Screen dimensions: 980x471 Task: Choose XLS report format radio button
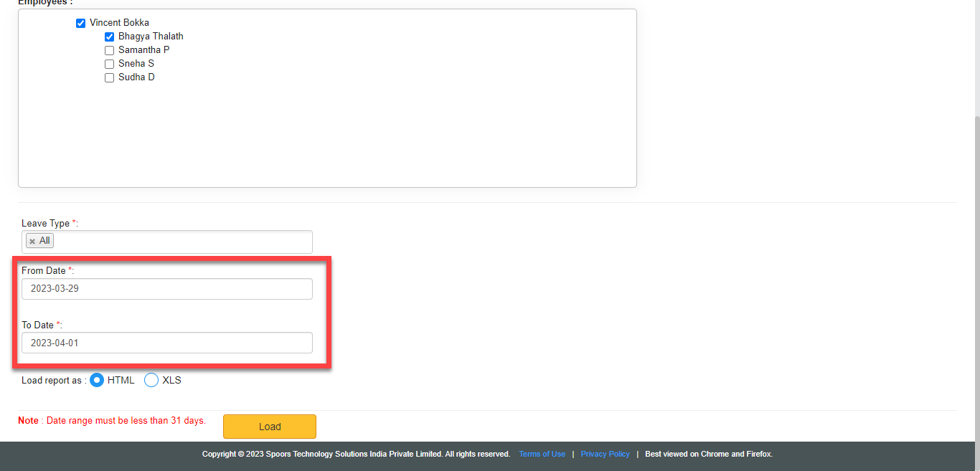coord(151,380)
